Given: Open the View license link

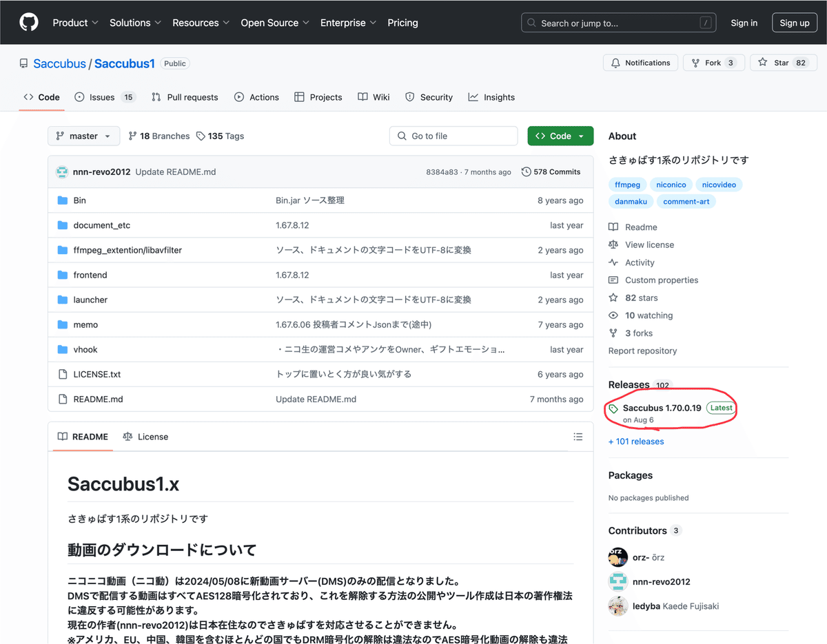Looking at the screenshot, I should pos(641,245).
